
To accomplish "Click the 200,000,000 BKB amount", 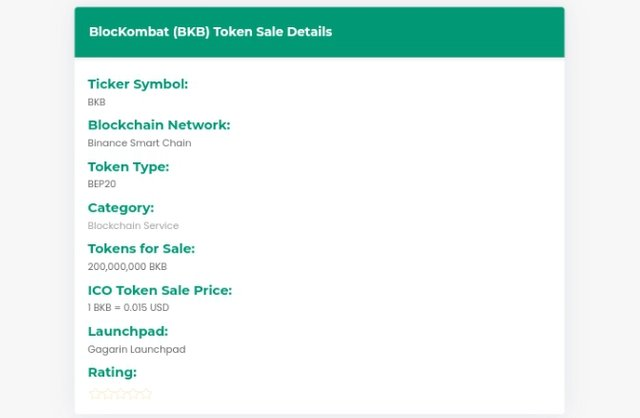I will coord(127,267).
